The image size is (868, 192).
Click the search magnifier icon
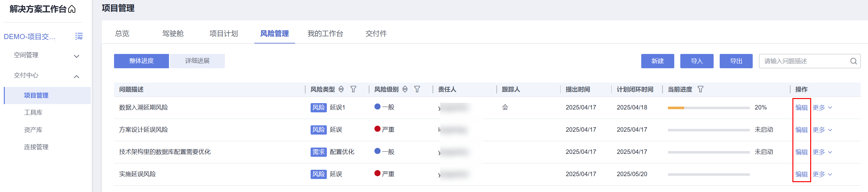coord(853,61)
